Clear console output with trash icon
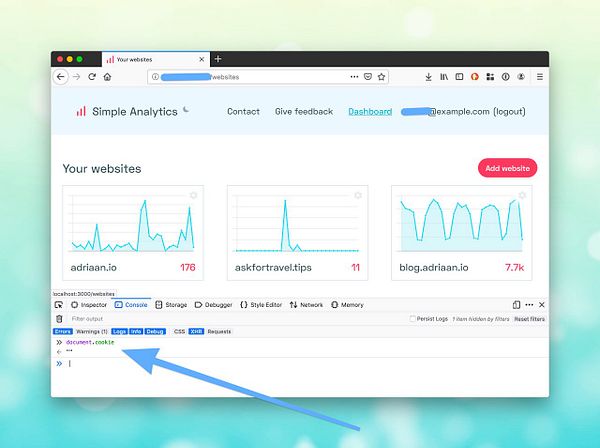 pos(59,319)
